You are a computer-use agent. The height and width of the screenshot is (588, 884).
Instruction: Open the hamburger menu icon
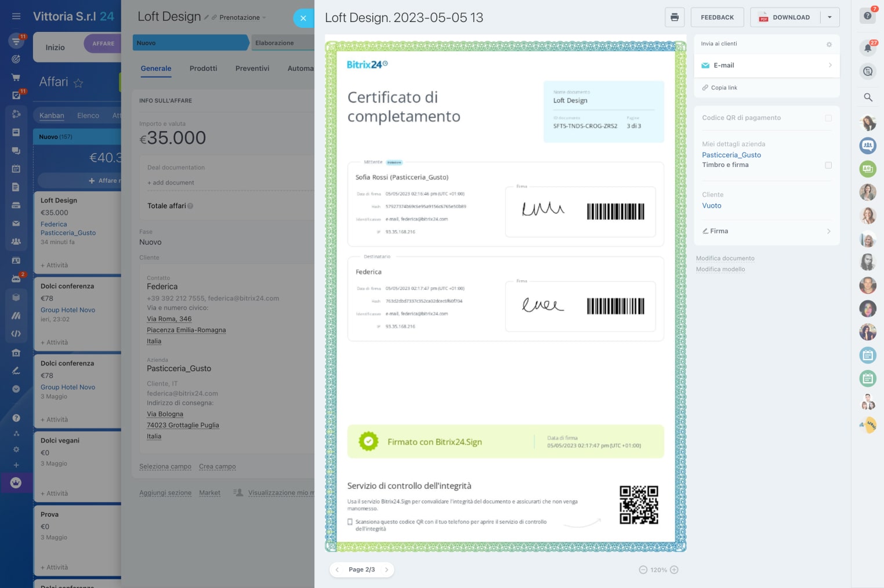[16, 16]
